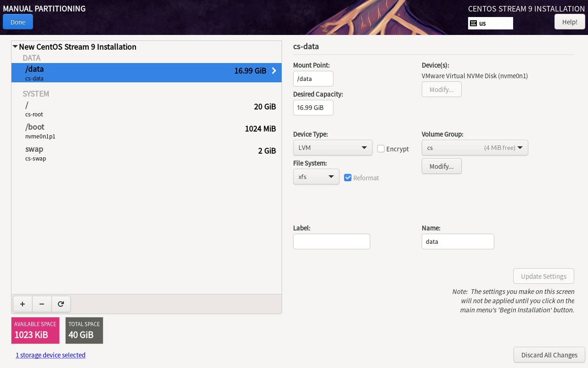Click the plus icon to add mount point
The width and height of the screenshot is (588, 368).
(23, 304)
